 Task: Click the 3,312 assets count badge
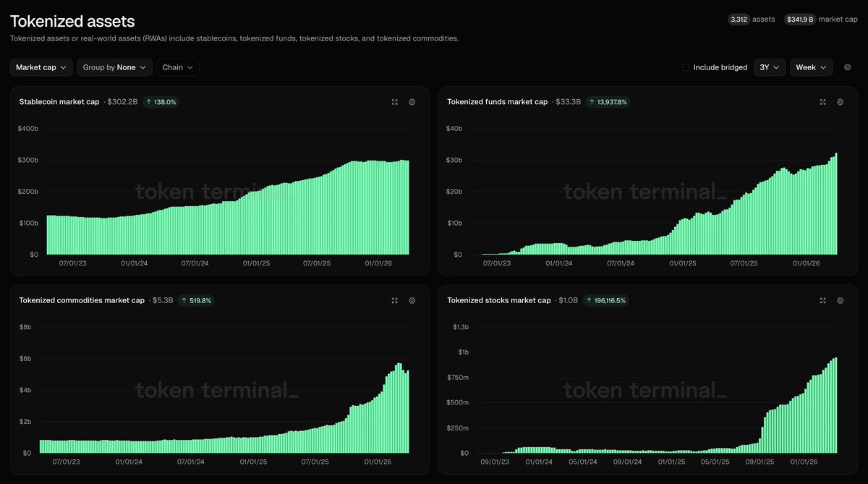pos(739,20)
